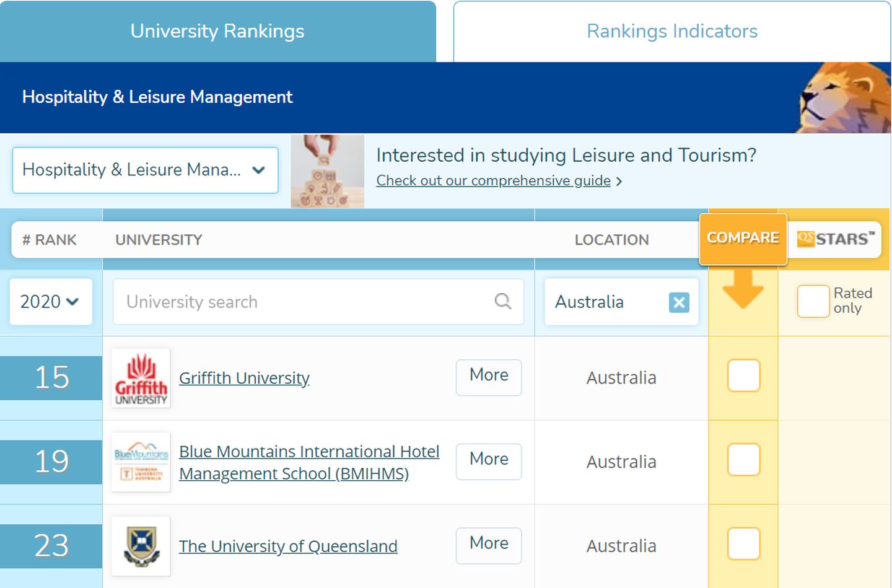The image size is (892, 588).
Task: Clear the Australia location filter
Action: click(679, 302)
